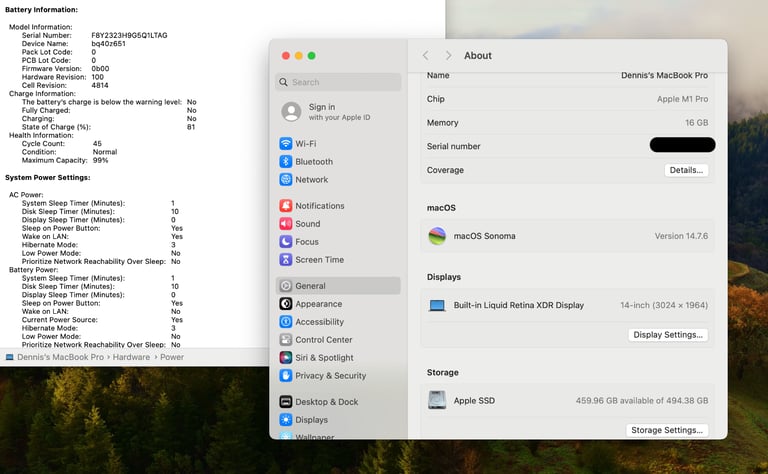Select Network label in sidebar
768x474 pixels.
click(x=312, y=180)
